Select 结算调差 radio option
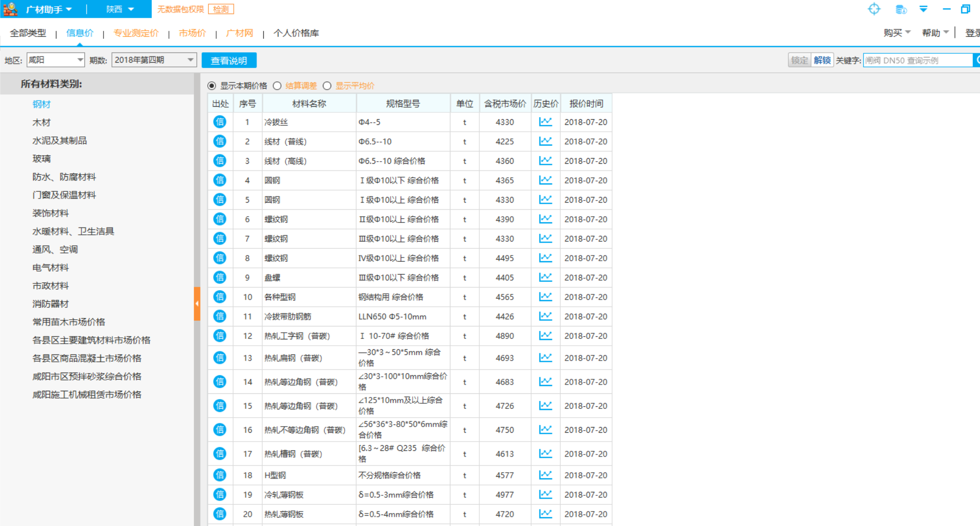The height and width of the screenshot is (526, 980). 277,86
